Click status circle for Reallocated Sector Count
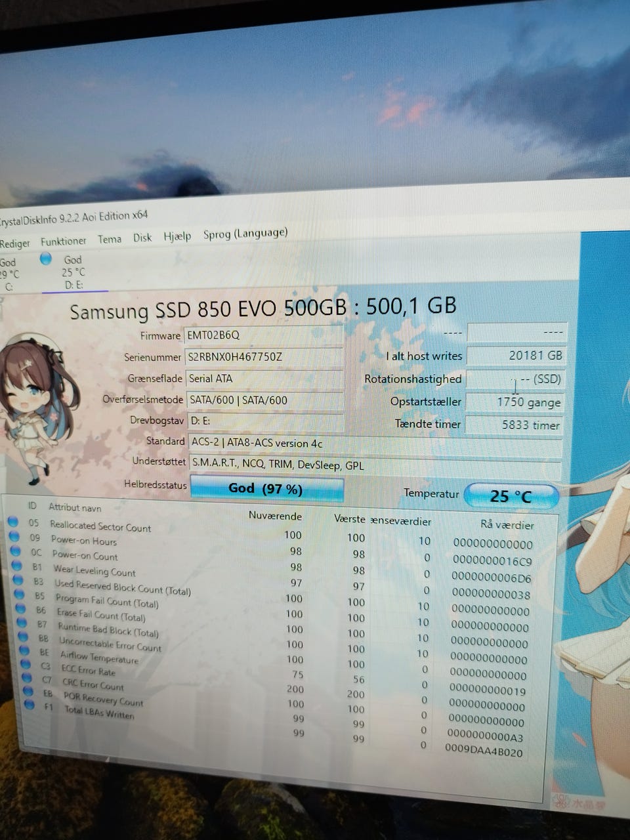 coord(12,522)
